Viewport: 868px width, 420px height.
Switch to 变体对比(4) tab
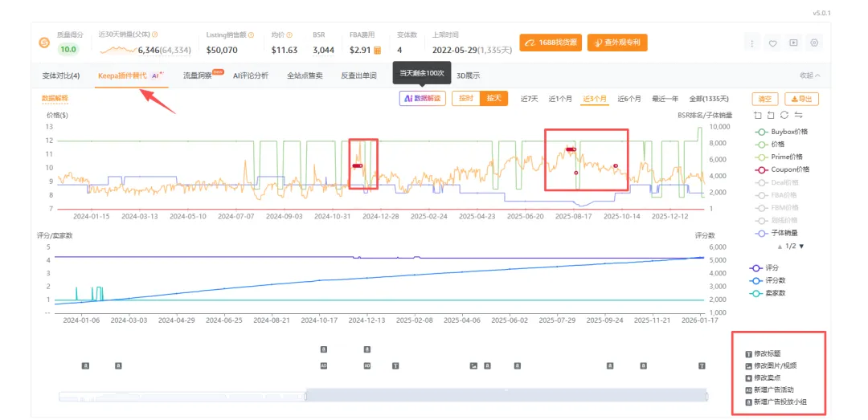coord(61,75)
